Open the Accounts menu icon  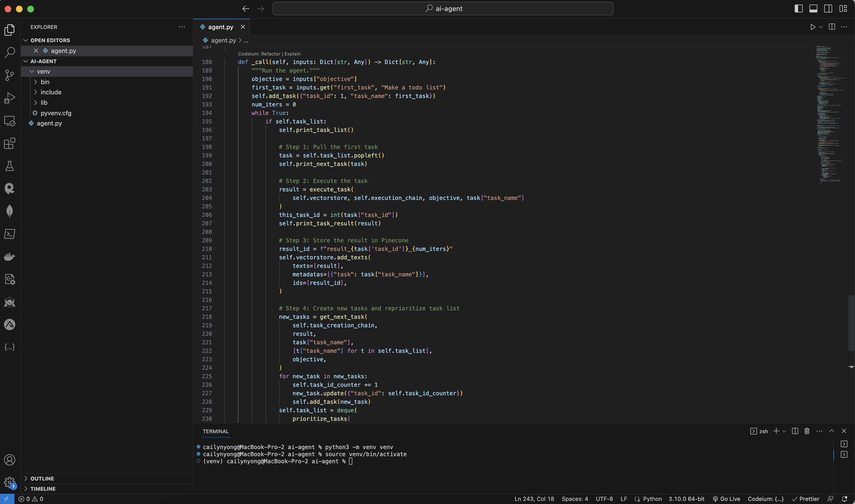click(10, 460)
